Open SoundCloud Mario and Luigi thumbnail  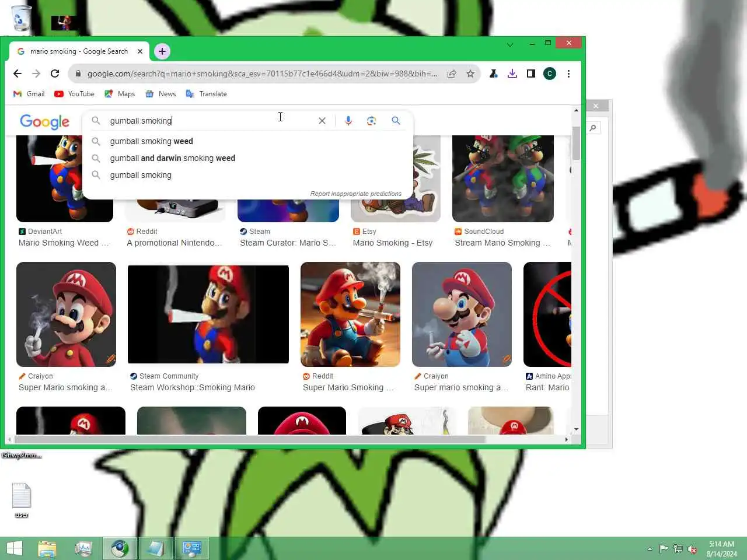(x=503, y=178)
